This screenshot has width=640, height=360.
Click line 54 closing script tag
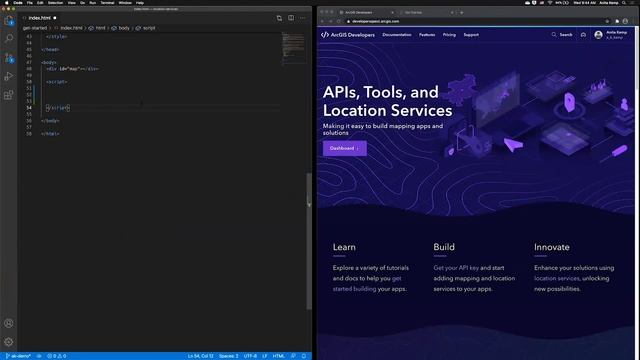click(x=58, y=108)
